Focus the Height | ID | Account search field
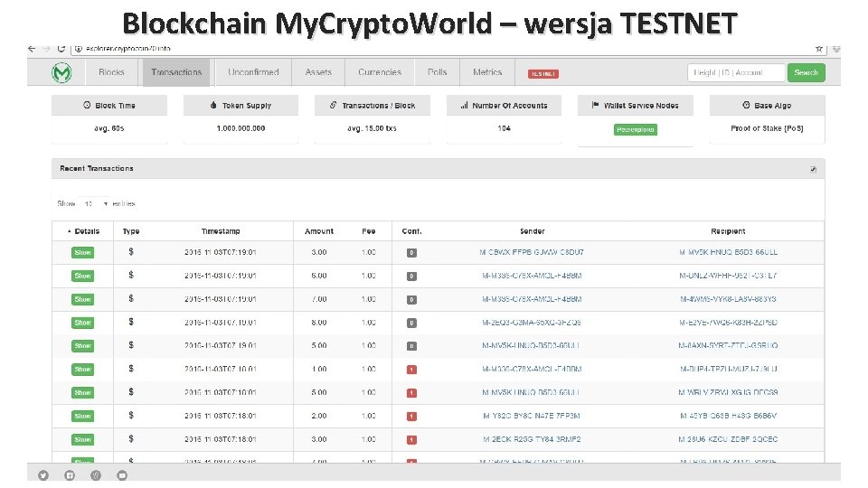This screenshot has width=868, height=488. [x=736, y=72]
